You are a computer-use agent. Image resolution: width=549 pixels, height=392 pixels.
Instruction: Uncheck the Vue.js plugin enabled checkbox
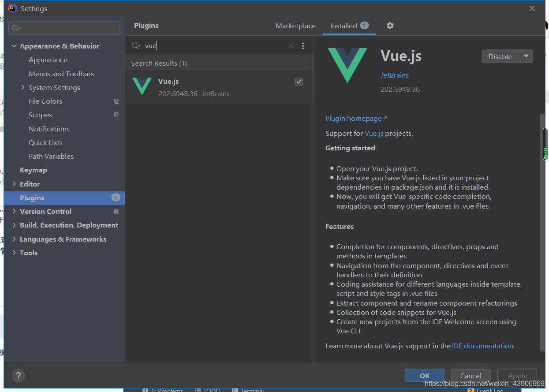click(x=299, y=82)
